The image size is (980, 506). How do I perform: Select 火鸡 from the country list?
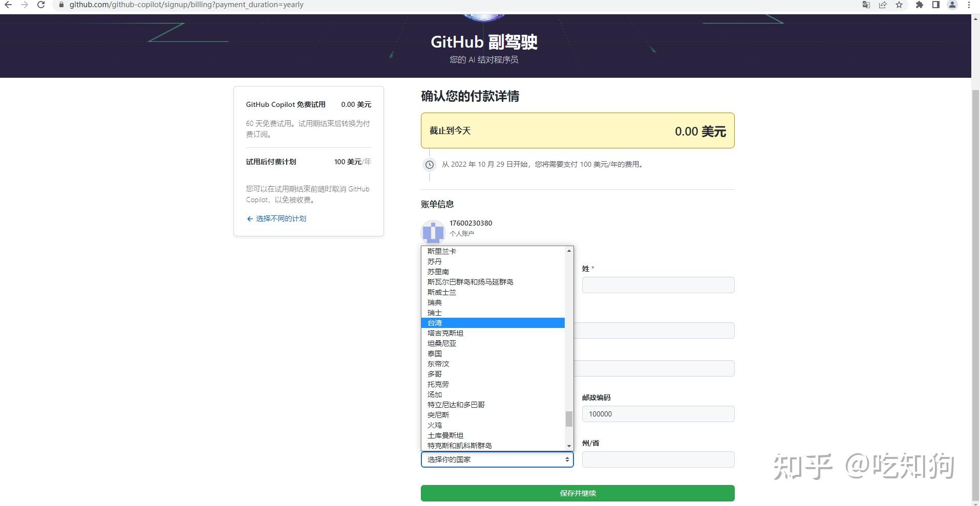tap(493, 425)
